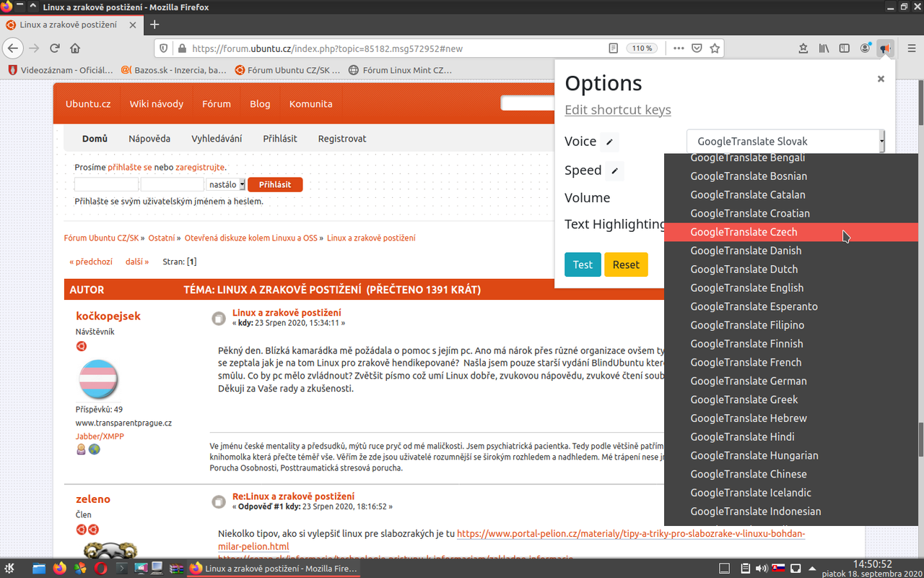Pick GoogleTranslate Esperanto voice
924x578 pixels.
(790, 306)
